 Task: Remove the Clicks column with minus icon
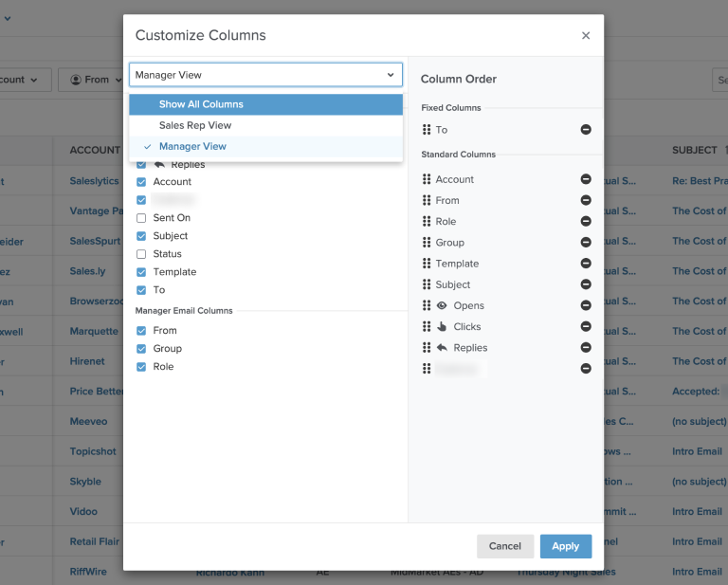click(x=586, y=326)
